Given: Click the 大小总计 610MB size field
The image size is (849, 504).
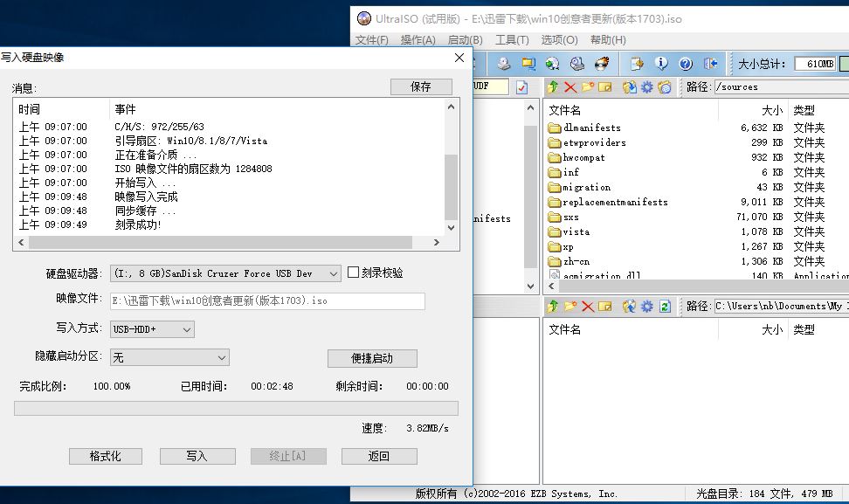Looking at the screenshot, I should point(815,64).
